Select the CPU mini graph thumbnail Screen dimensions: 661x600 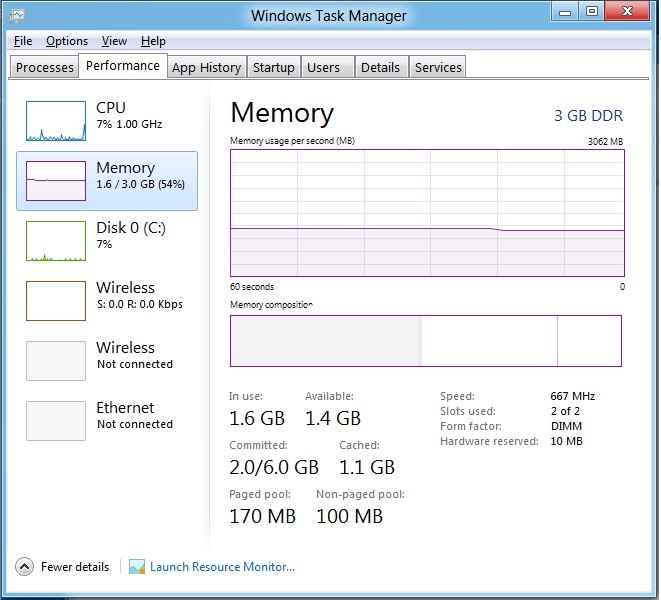click(x=56, y=121)
